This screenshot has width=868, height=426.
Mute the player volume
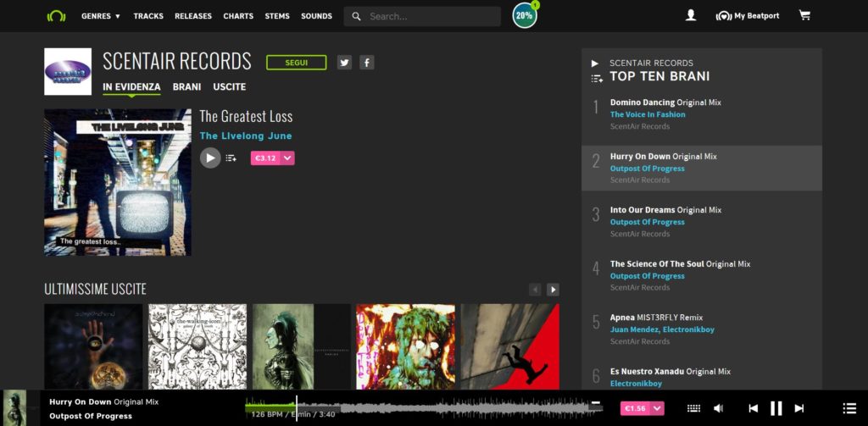(719, 408)
